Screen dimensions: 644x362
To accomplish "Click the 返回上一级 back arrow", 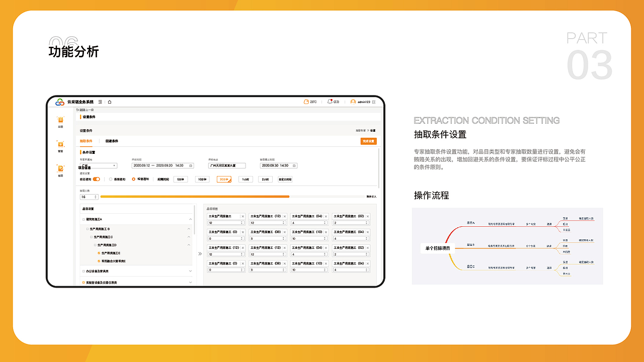I will [77, 110].
